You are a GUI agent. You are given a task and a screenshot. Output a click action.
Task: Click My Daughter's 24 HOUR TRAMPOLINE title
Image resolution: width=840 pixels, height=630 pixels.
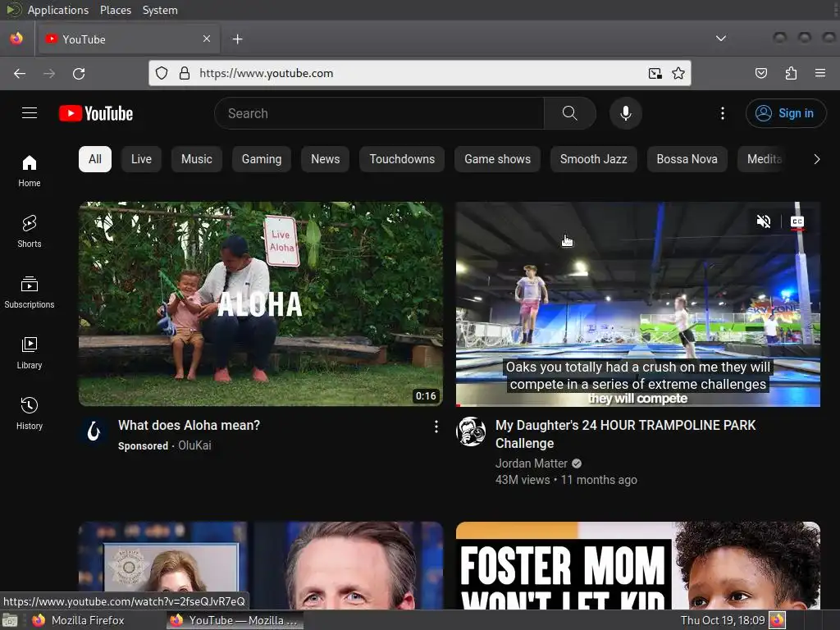625,434
